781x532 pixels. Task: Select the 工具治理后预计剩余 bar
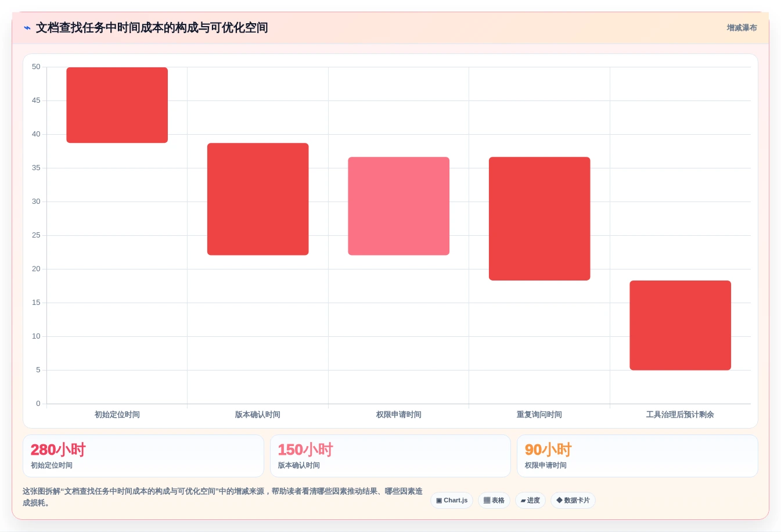(x=681, y=325)
